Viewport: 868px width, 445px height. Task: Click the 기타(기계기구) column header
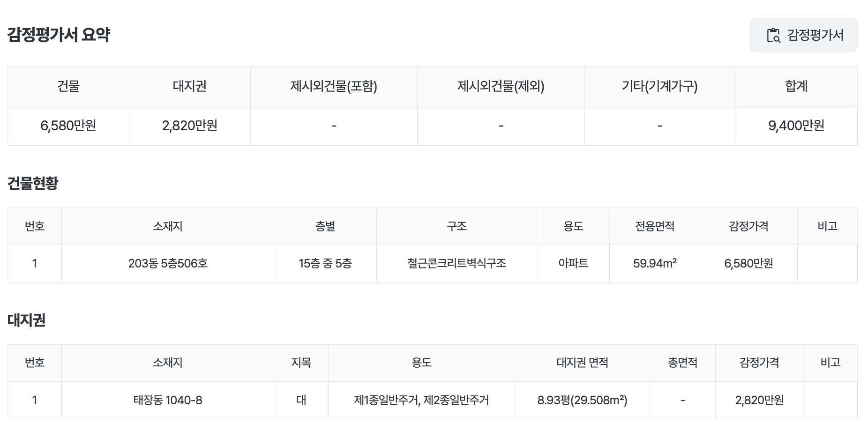point(660,86)
